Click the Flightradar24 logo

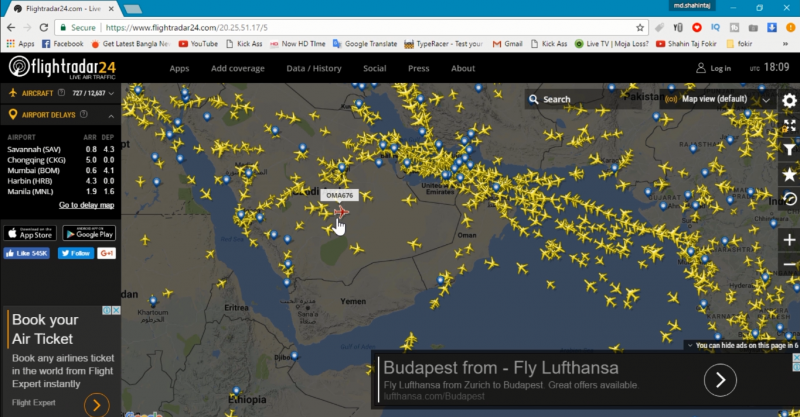tap(62, 68)
